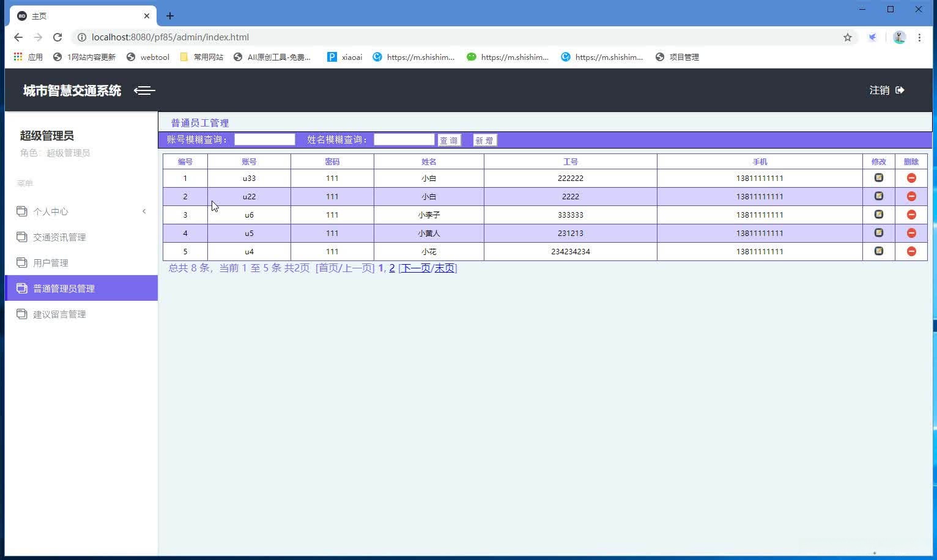Open the 1网站内容更新 bookmark
The height and width of the screenshot is (560, 937).
84,57
